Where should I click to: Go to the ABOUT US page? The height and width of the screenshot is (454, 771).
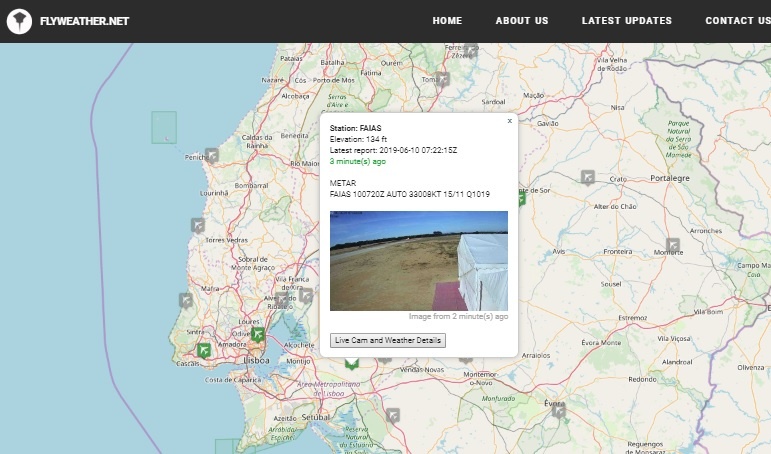pos(522,21)
